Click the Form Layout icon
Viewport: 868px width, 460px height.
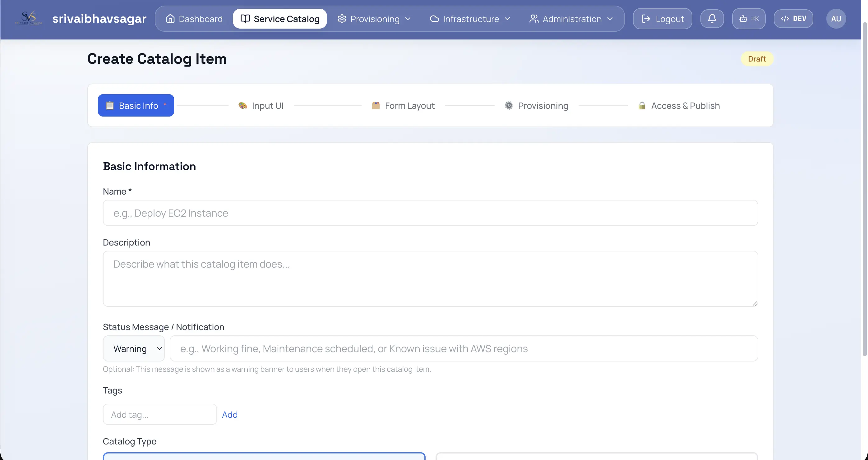(x=376, y=105)
